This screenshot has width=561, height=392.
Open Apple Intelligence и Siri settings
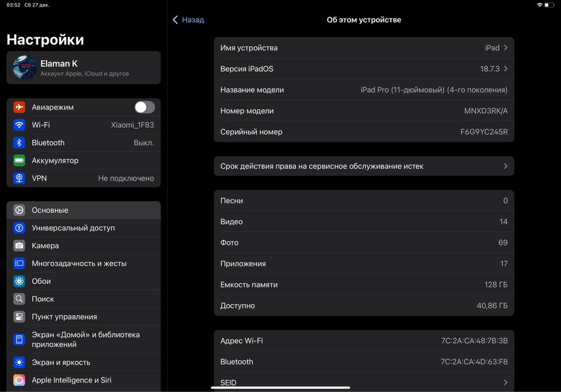84,380
